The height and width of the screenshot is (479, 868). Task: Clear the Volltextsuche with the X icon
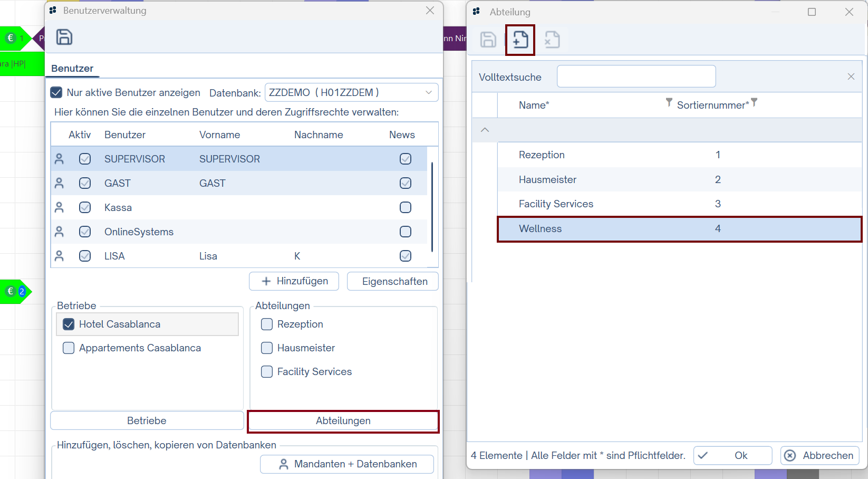[851, 76]
